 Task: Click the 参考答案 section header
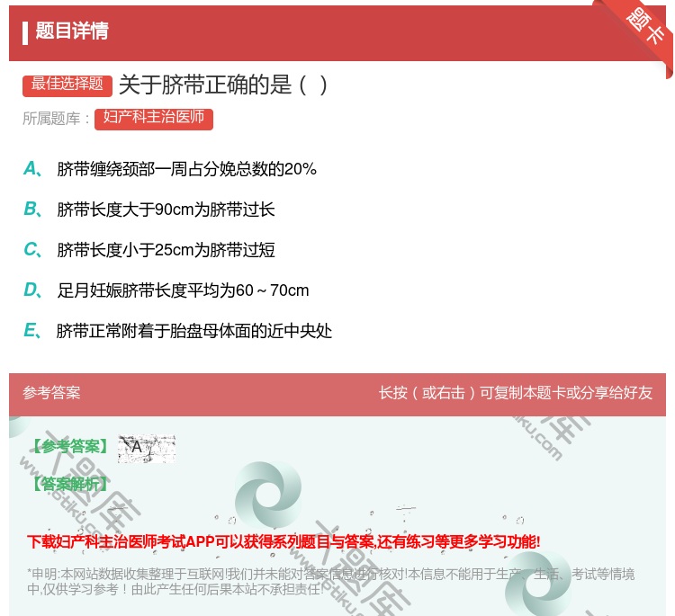point(51,393)
